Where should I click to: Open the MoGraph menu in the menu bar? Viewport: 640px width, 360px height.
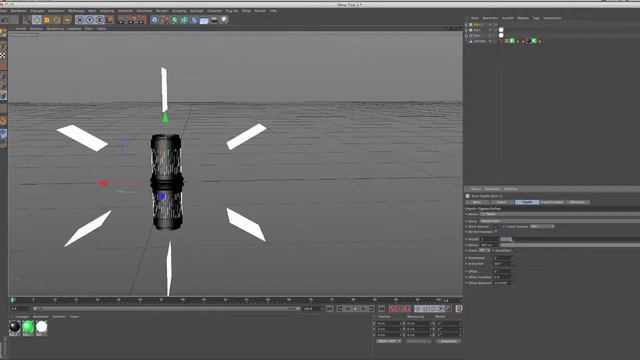197,11
